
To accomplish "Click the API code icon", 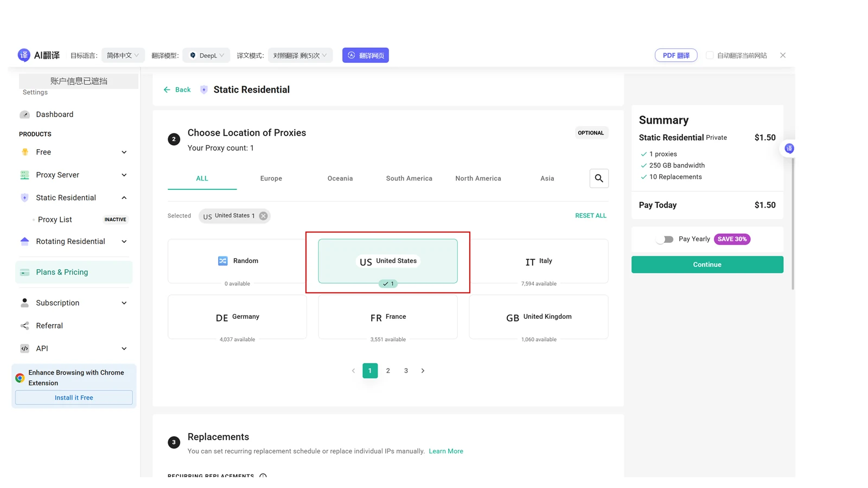I will coord(24,349).
